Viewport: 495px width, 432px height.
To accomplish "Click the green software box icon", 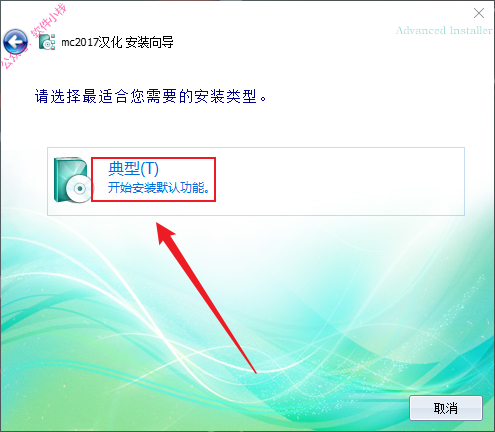I will coord(73,180).
